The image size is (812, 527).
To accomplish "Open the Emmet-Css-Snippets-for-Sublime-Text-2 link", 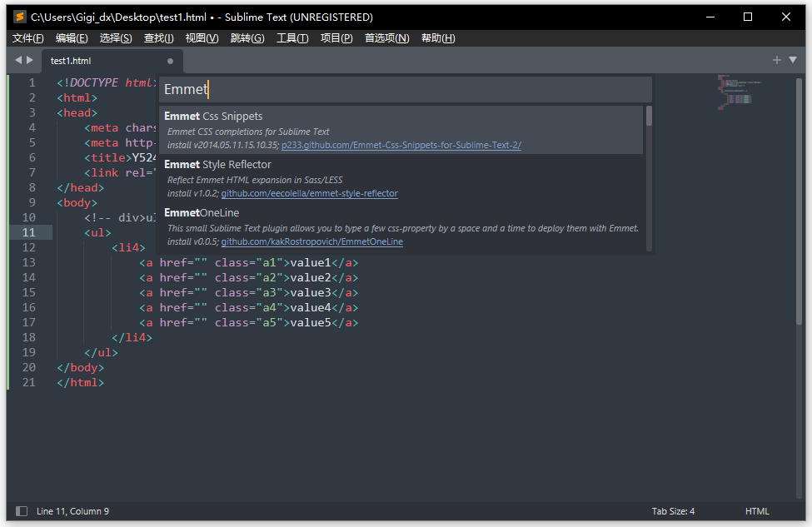I will [401, 146].
